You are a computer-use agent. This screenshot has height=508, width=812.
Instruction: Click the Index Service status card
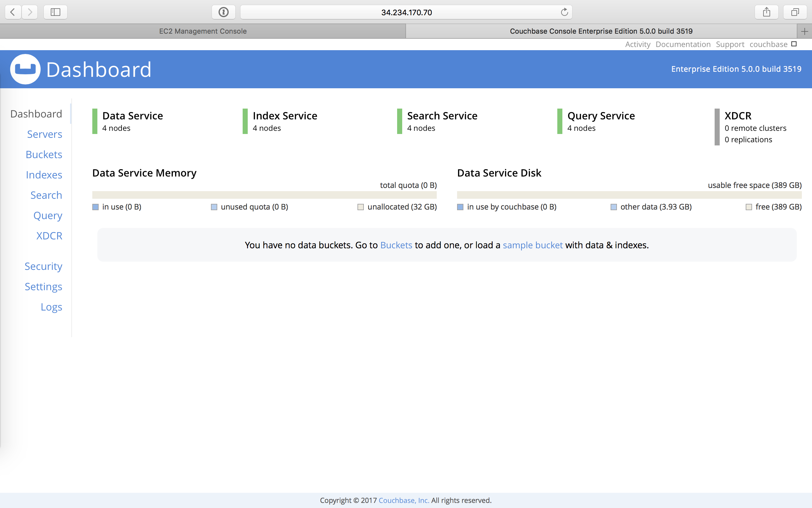pyautogui.click(x=280, y=121)
